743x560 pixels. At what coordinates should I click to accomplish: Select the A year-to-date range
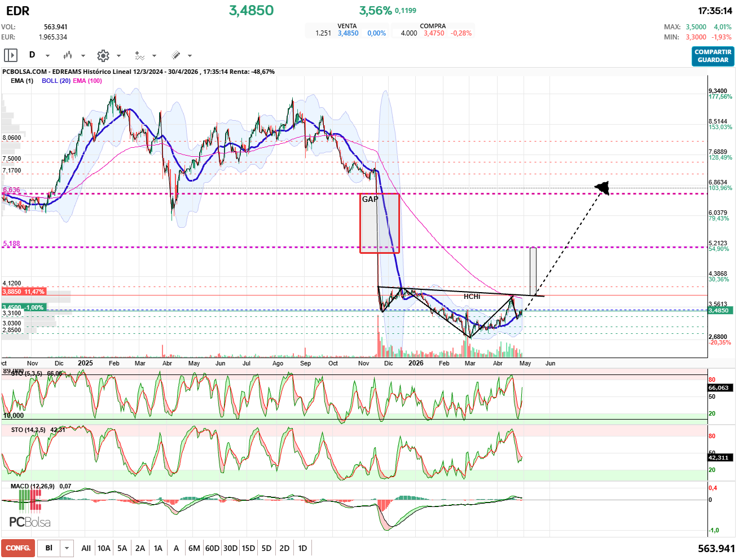(176, 548)
